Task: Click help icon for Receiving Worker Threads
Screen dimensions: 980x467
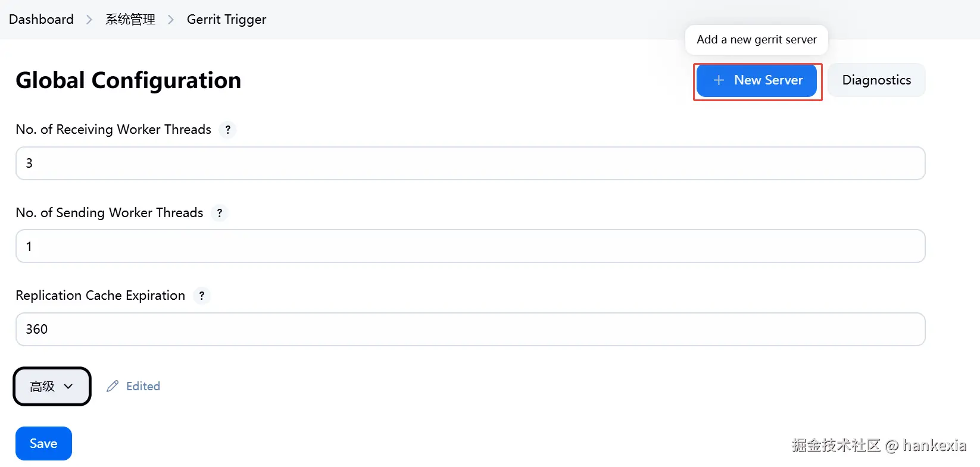Action: (227, 130)
